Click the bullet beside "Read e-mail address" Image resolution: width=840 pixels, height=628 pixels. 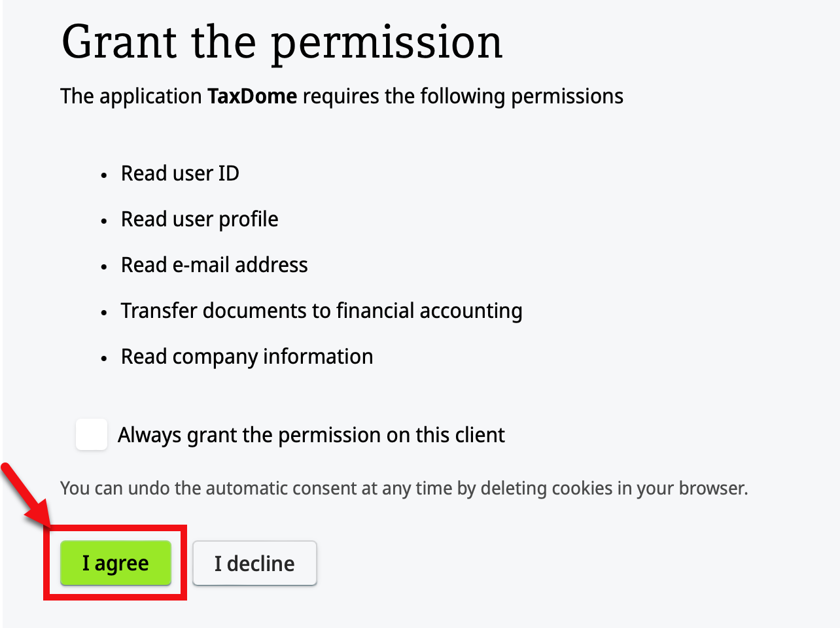(x=104, y=267)
